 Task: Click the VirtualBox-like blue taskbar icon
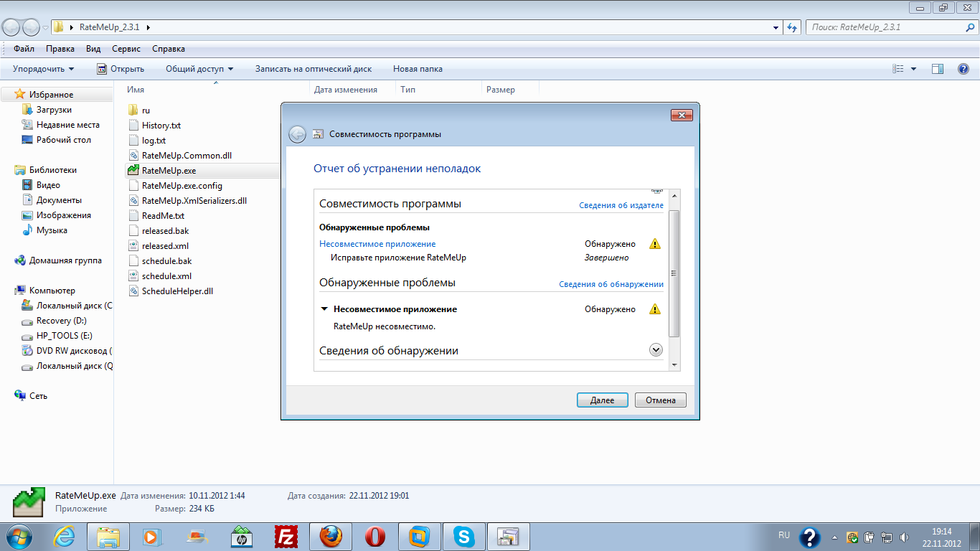[419, 536]
